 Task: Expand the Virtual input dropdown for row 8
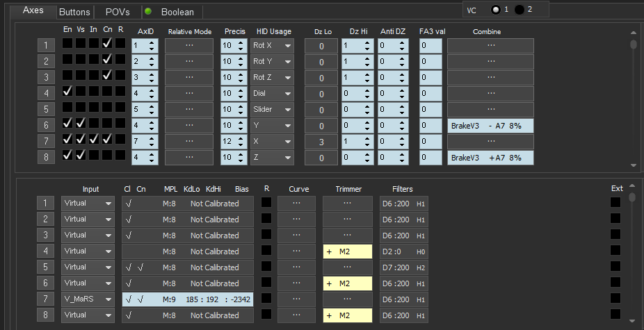point(88,315)
